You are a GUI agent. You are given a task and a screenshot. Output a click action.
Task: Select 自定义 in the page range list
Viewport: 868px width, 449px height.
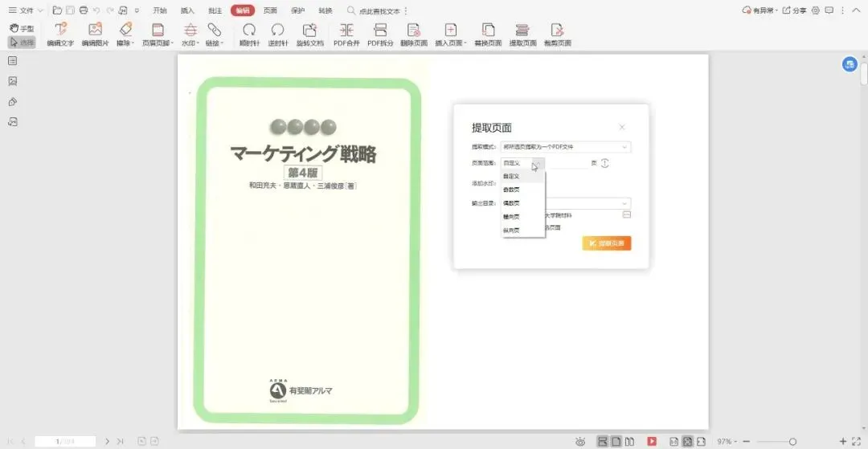click(x=523, y=177)
